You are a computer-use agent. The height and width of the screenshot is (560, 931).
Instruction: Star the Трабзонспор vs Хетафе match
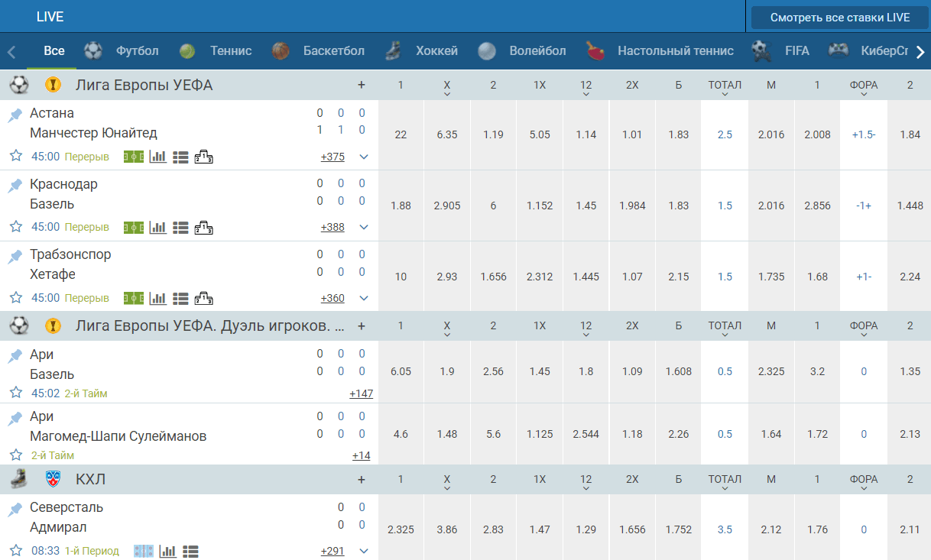click(15, 297)
